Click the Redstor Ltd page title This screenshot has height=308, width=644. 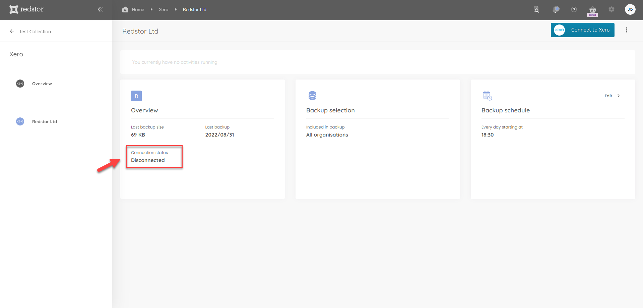140,31
